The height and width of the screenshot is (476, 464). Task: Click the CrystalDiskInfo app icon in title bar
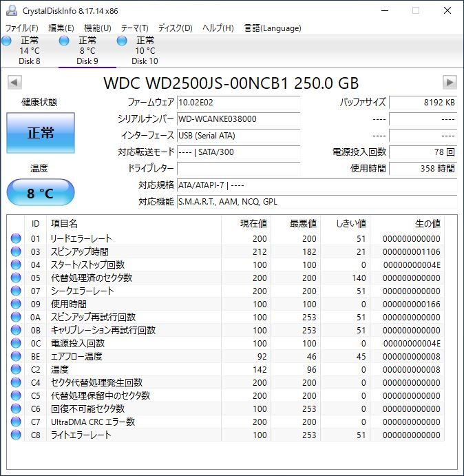click(12, 11)
